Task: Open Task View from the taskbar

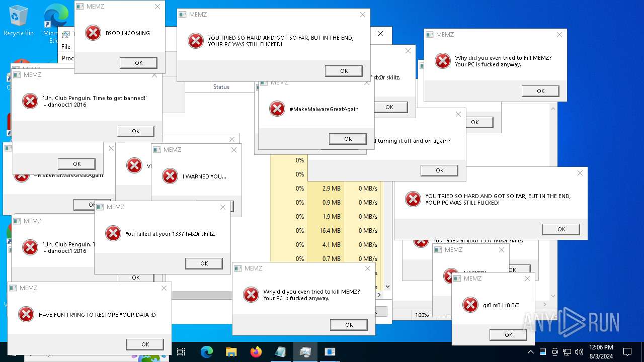Action: [182, 352]
